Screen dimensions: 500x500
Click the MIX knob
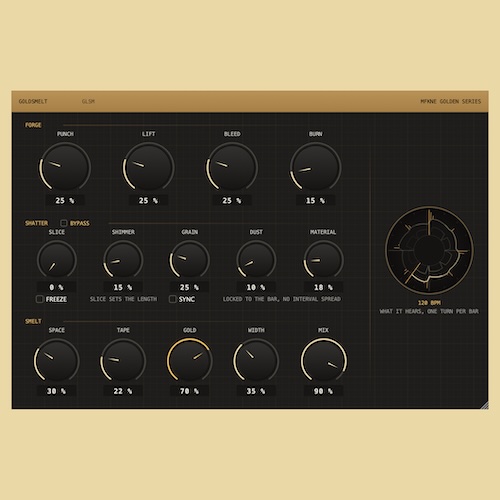pos(324,361)
